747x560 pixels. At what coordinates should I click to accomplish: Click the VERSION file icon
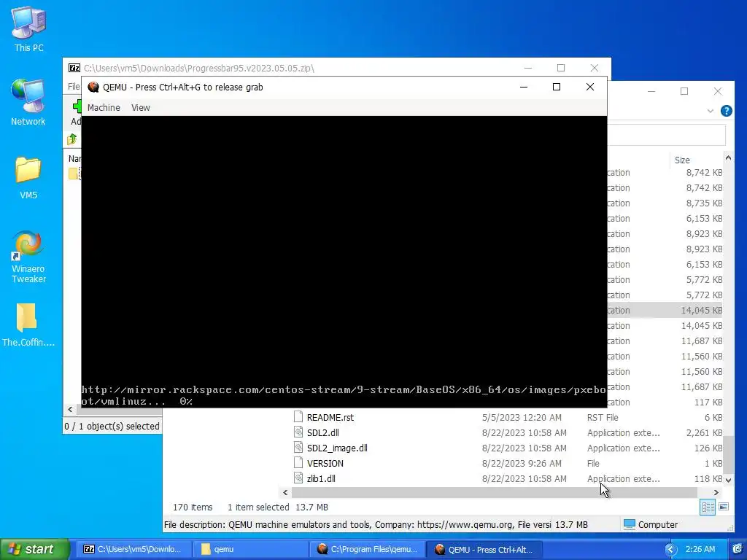pyautogui.click(x=298, y=463)
